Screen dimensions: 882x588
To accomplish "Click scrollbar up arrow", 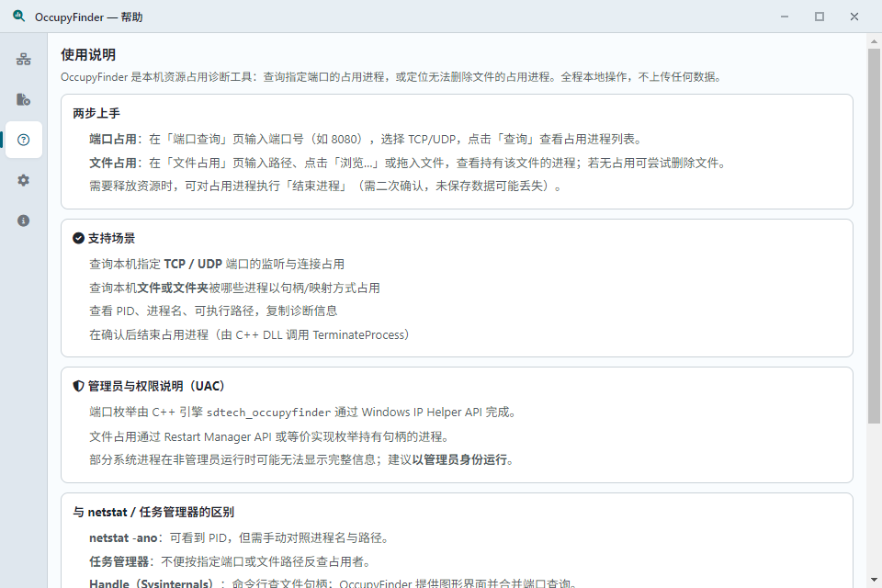I will 874,41.
